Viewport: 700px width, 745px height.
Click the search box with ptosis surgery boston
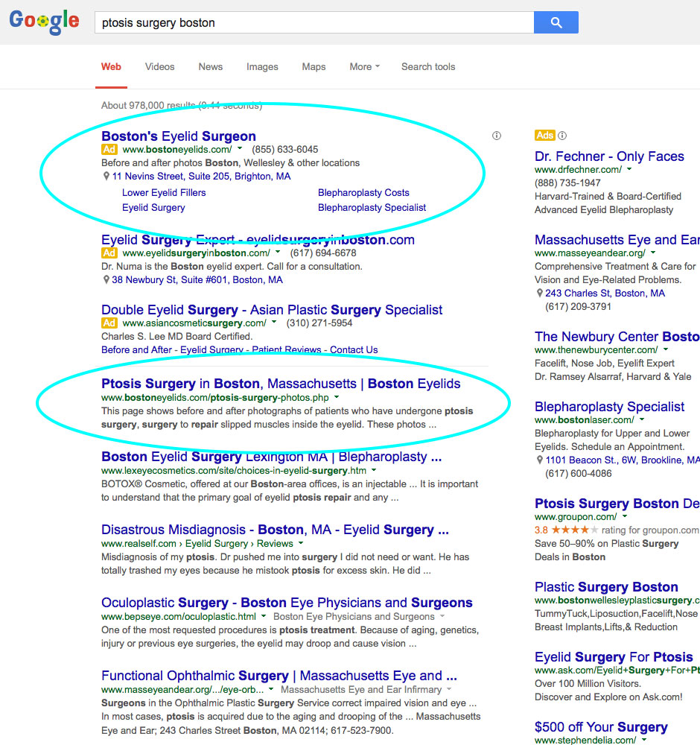(x=314, y=22)
